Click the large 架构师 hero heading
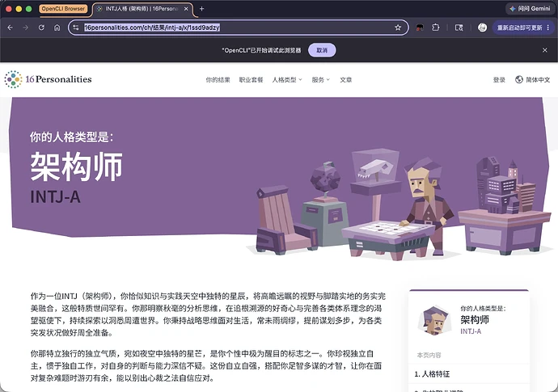 pyautogui.click(x=77, y=166)
